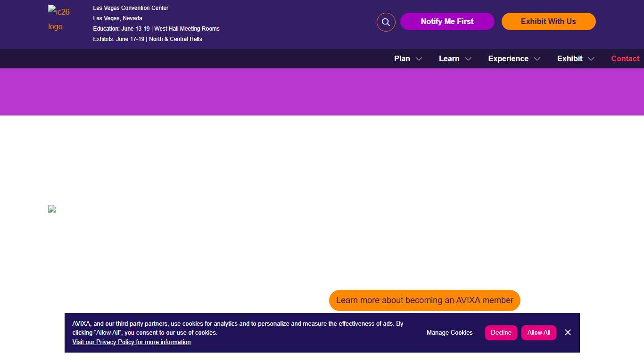Click the broken image placeholder in page body
Viewport: 644px width, 362px height.
click(52, 209)
